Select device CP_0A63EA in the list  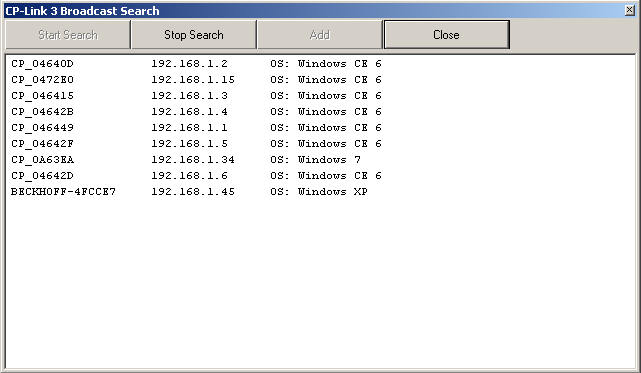point(43,160)
